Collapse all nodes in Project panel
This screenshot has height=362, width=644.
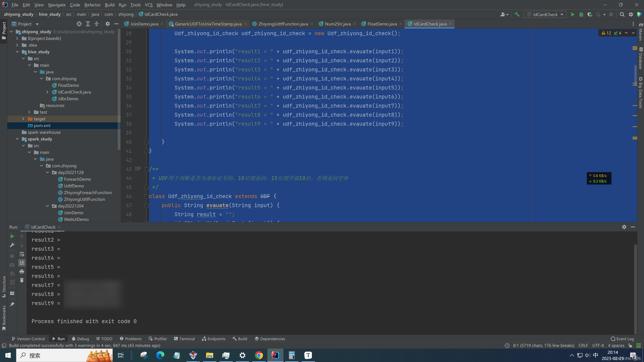pyautogui.click(x=96, y=24)
